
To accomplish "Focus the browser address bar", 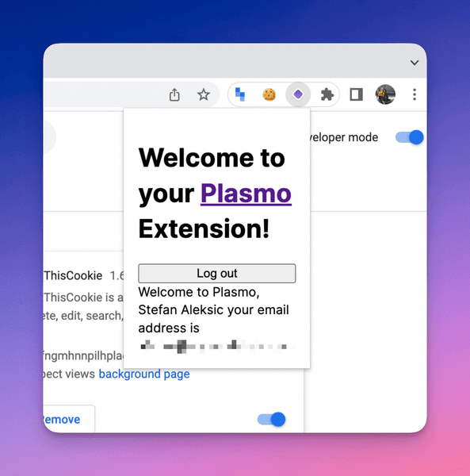I will pos(103,94).
